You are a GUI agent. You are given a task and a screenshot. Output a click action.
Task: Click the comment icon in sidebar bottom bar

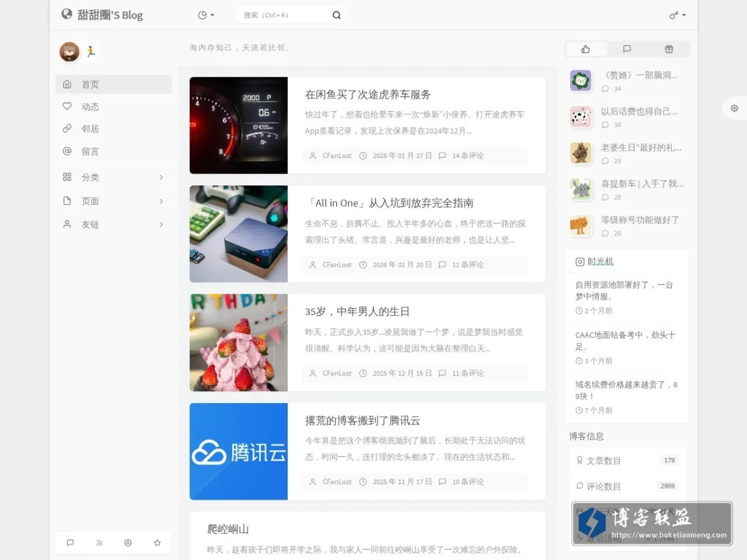pyautogui.click(x=70, y=543)
